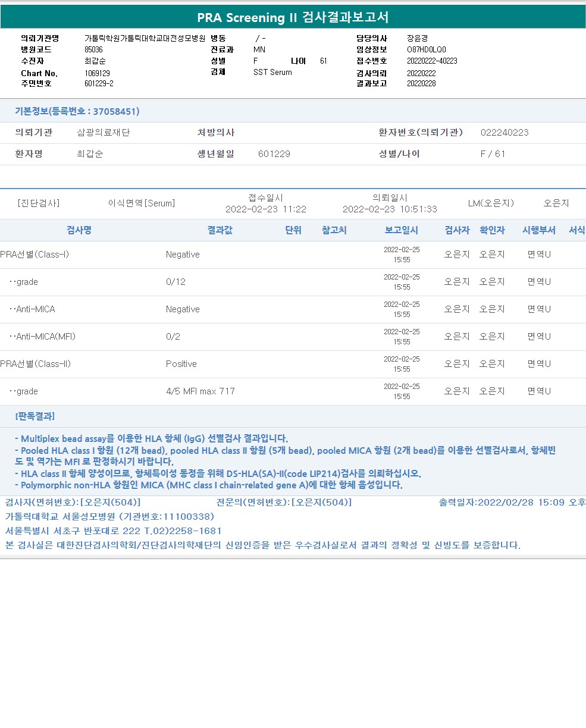This screenshot has height=728, width=586.
Task: Click the sex/age value 'F / 61'
Action: 493,154
